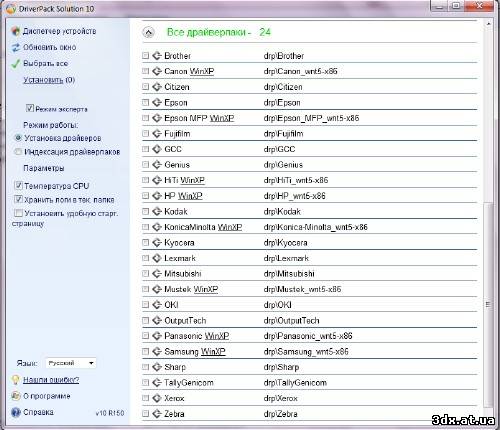Open Диспетчер устройств
Screen dimensions: 500x430
(x=59, y=31)
